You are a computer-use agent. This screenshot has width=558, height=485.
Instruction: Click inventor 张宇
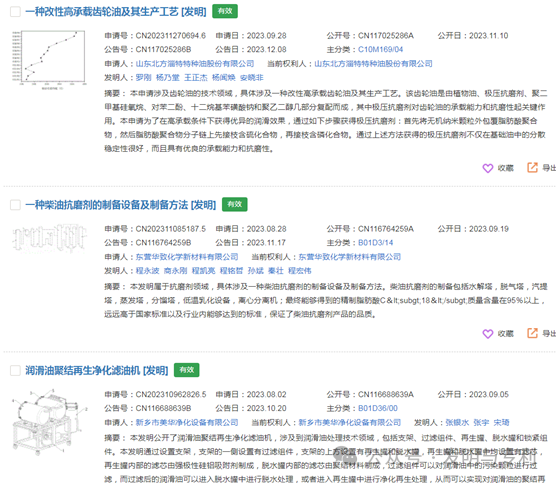click(x=481, y=423)
